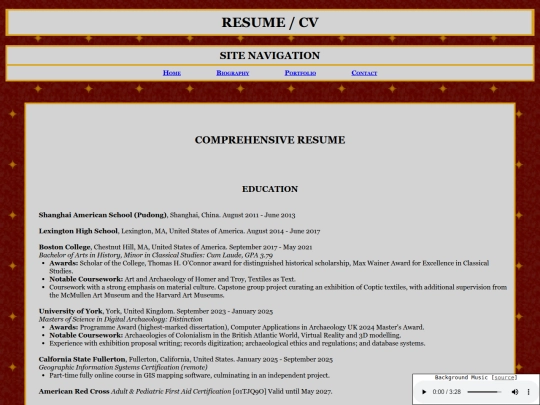
Task: Click the Homer and Troy coursework bullet
Action: (x=173, y=279)
